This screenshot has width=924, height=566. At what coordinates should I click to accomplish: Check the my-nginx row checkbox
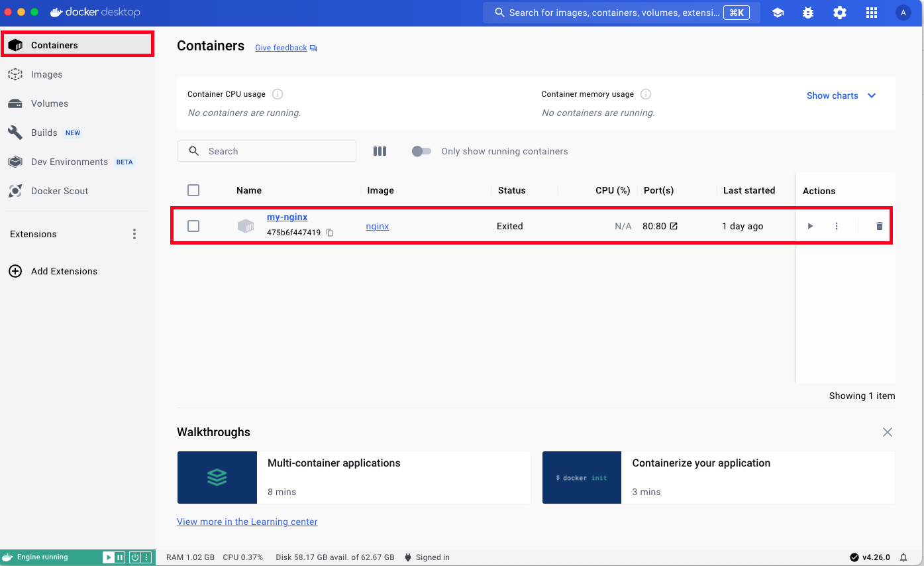point(193,226)
